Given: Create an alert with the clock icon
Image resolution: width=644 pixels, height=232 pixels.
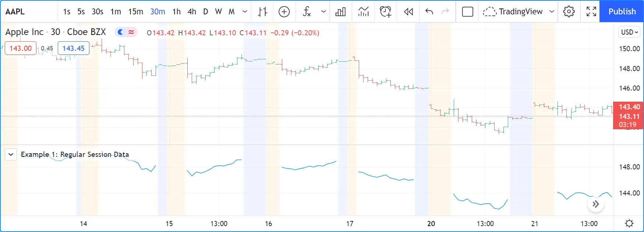Looking at the screenshot, I should (x=385, y=12).
